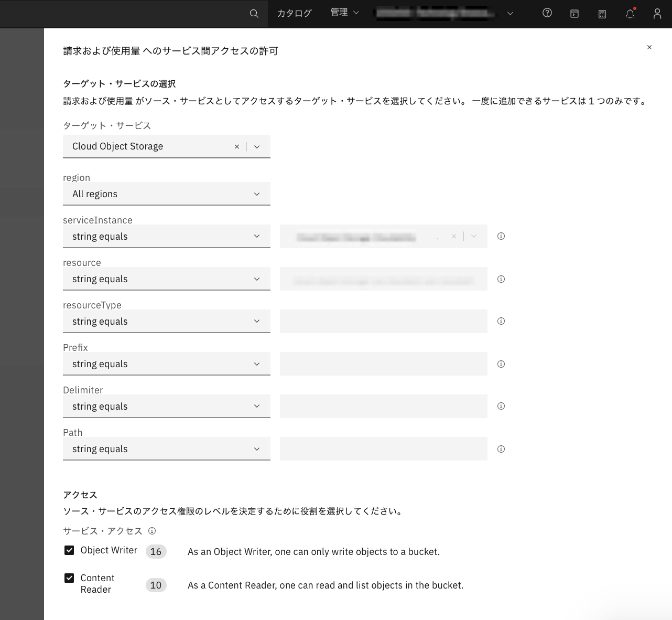This screenshot has width=672, height=620.
Task: Remove the Cloud Object Storage selection
Action: point(237,146)
